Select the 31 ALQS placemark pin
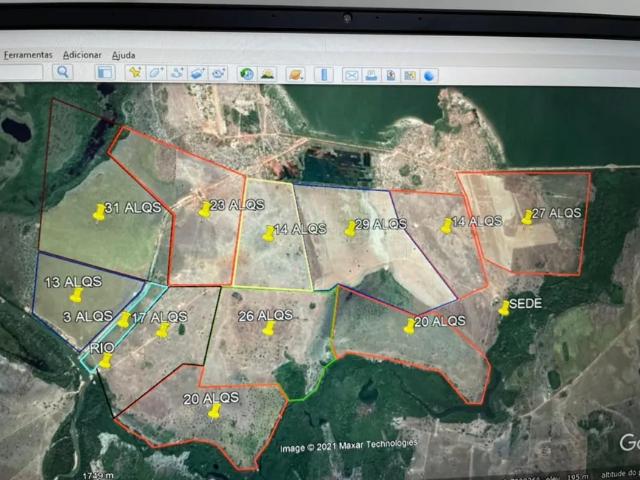Image resolution: width=640 pixels, height=480 pixels. 99,213
